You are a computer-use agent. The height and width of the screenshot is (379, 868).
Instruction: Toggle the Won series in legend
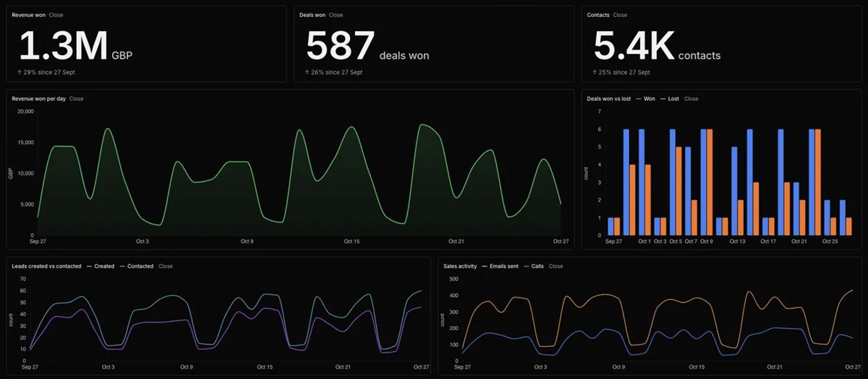(x=646, y=99)
